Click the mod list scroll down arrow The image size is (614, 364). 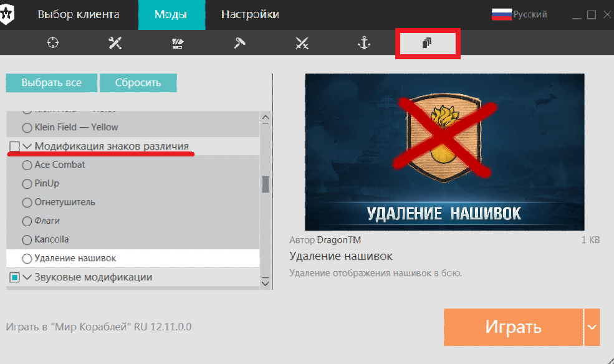[265, 282]
